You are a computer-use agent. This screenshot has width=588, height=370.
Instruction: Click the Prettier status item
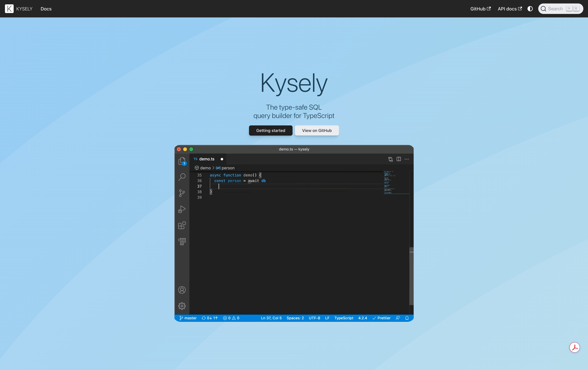click(381, 318)
